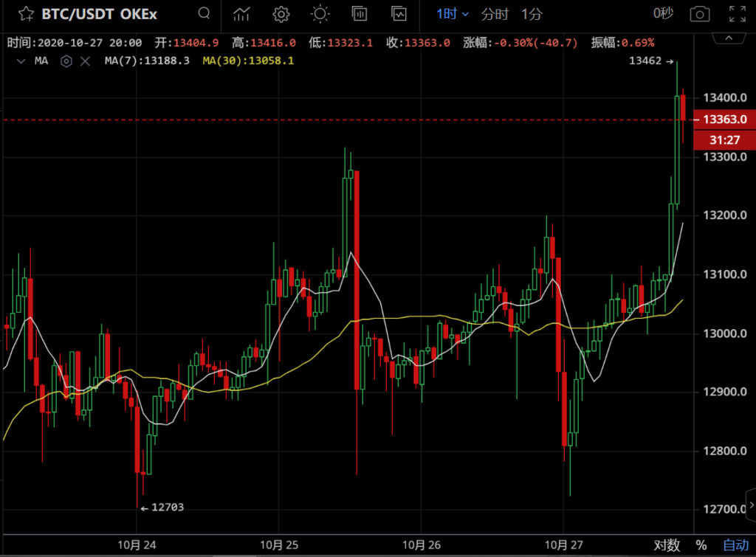Screen dimensions: 756x557
Task: Open the chart layout icon
Action: pos(360,14)
